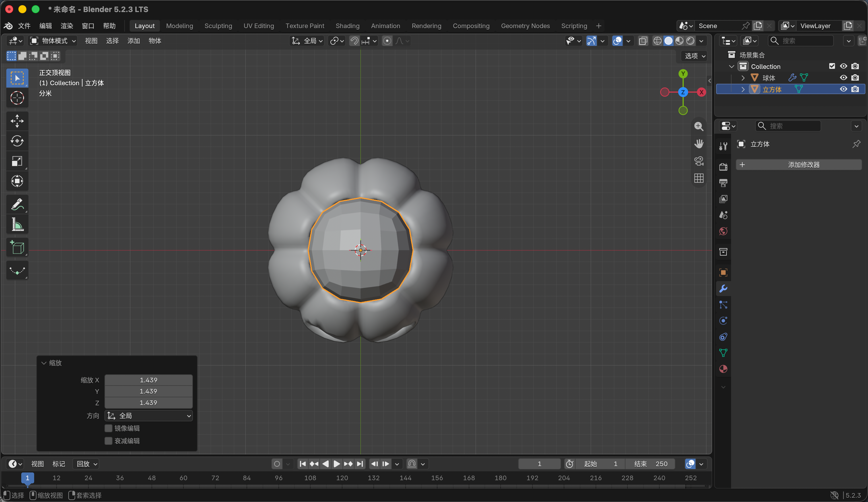Click the outliner 搜索 search field
Viewport: 868px width, 502px height.
[801, 41]
